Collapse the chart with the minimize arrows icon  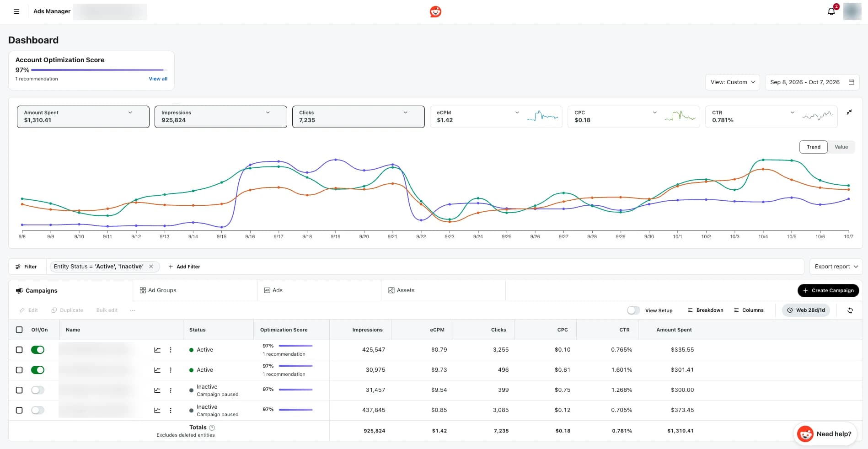(x=849, y=112)
